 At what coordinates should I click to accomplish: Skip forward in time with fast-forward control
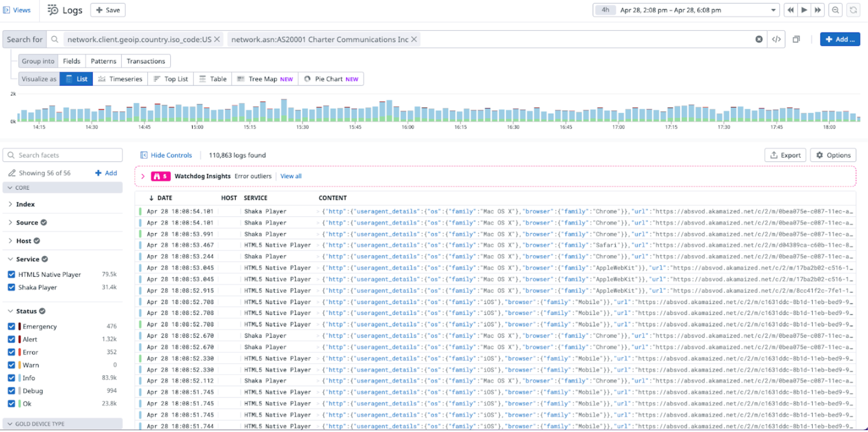(x=818, y=10)
